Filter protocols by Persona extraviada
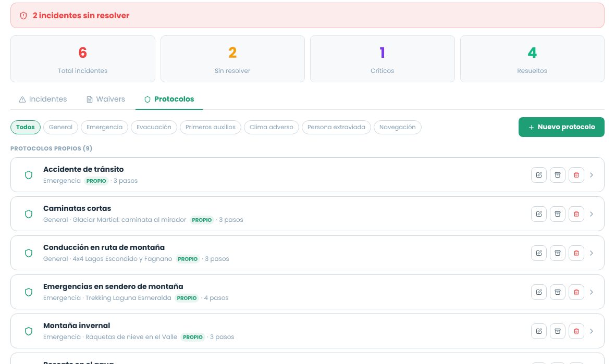The image size is (615, 364). click(336, 127)
